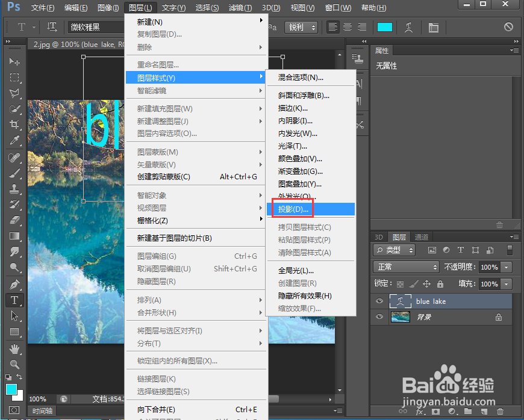Select the Crop tool
Viewport: 524px width, 420px height.
pos(14,125)
